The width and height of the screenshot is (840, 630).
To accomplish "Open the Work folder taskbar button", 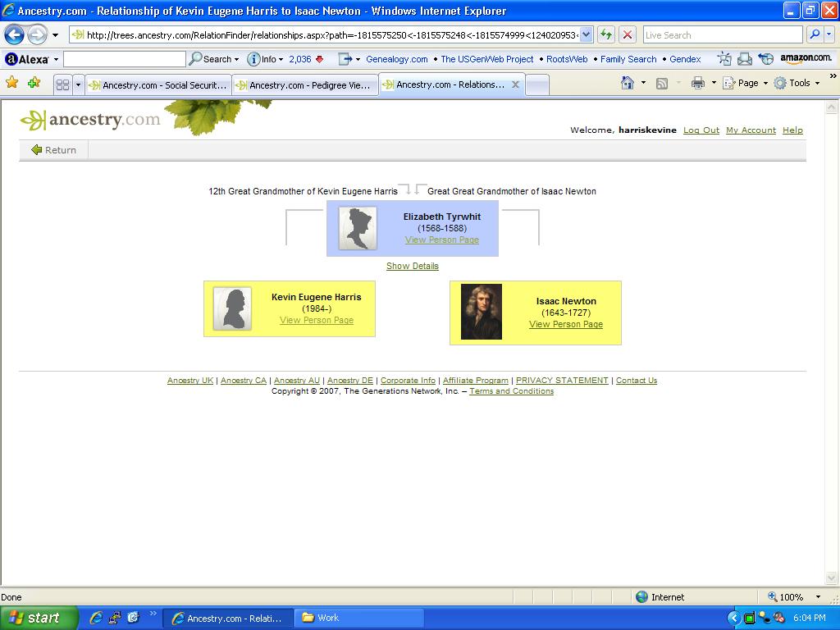I will (359, 619).
